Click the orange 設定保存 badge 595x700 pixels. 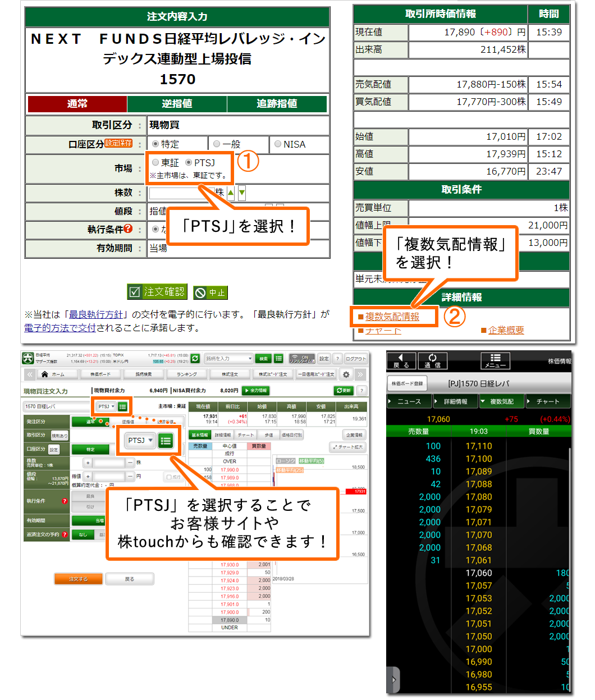tap(119, 143)
